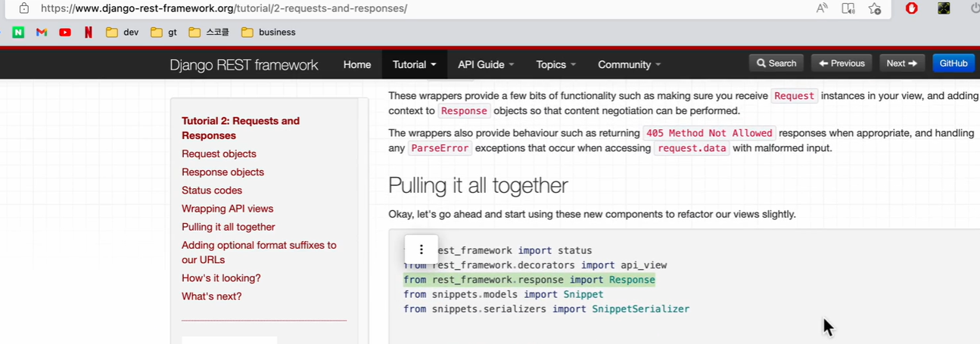Viewport: 980px width, 344px height.
Task: Open the Gmail bookmark icon
Action: click(x=42, y=33)
